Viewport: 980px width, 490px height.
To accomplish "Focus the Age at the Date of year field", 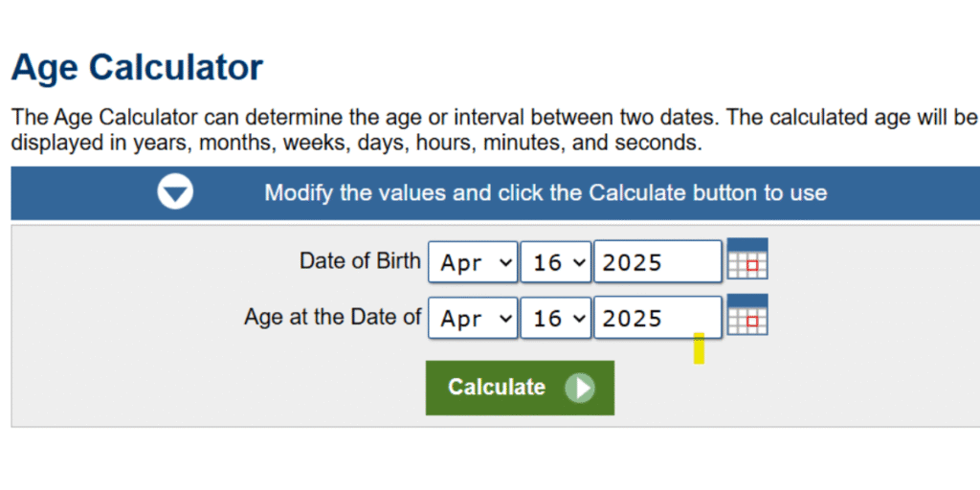I will tap(657, 318).
